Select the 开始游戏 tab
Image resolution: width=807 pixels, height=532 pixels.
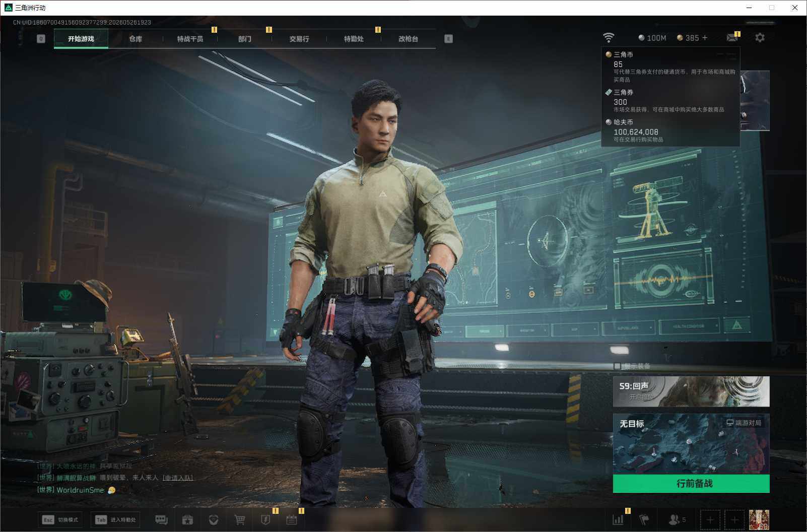click(81, 39)
